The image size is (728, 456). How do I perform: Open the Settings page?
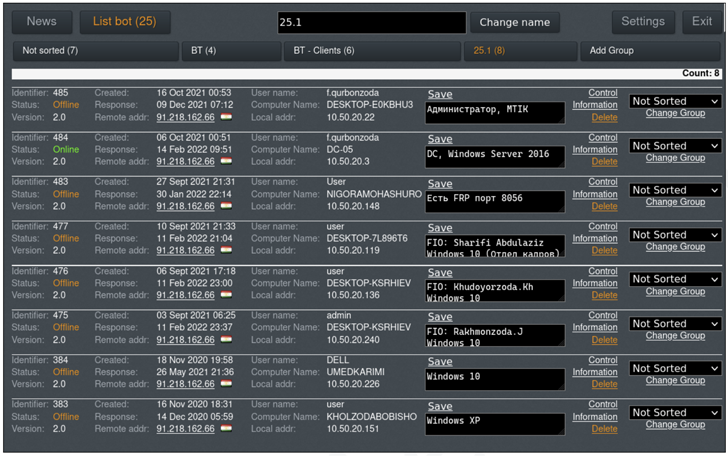coord(643,22)
